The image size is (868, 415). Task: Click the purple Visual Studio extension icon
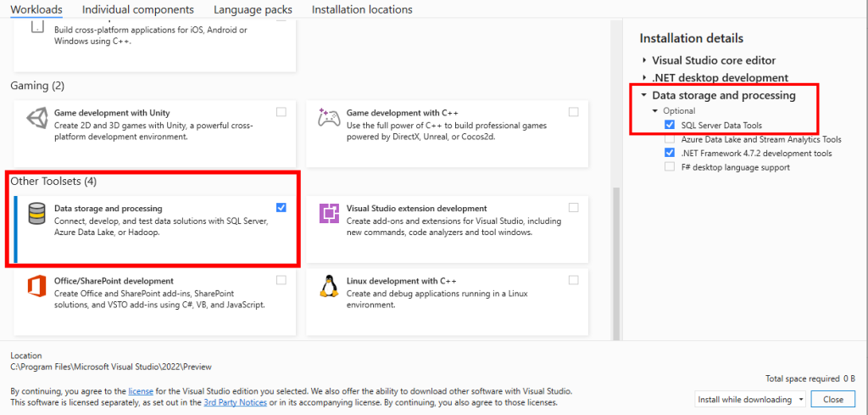coord(329,213)
